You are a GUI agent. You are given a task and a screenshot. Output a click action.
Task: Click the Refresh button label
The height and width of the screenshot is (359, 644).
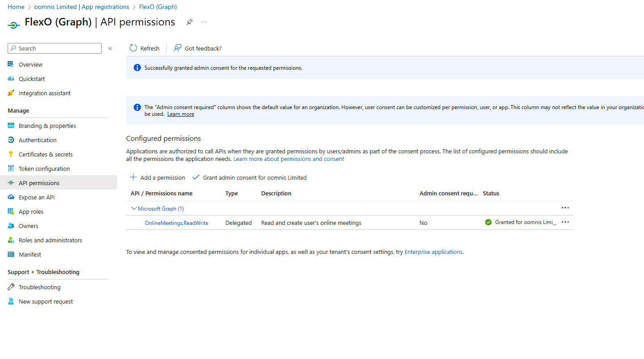point(150,48)
